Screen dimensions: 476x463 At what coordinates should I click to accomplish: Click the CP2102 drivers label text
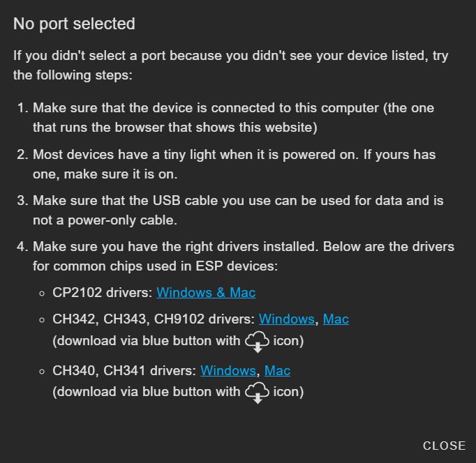[x=103, y=293]
